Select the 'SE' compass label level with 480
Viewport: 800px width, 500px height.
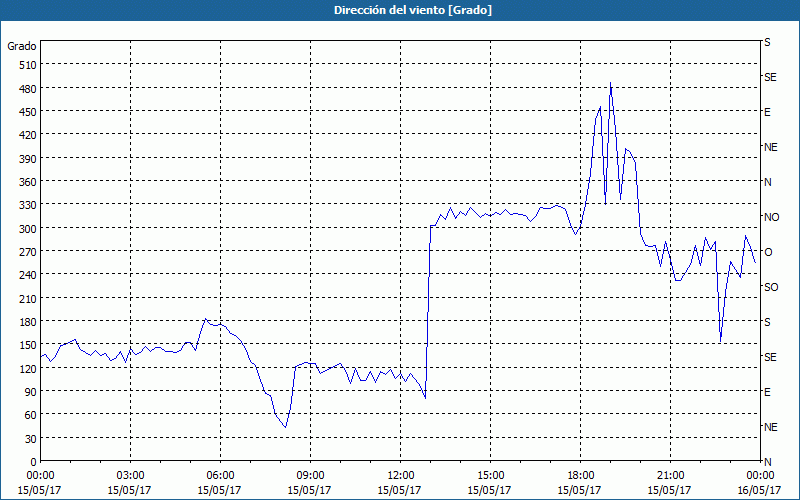(x=770, y=77)
